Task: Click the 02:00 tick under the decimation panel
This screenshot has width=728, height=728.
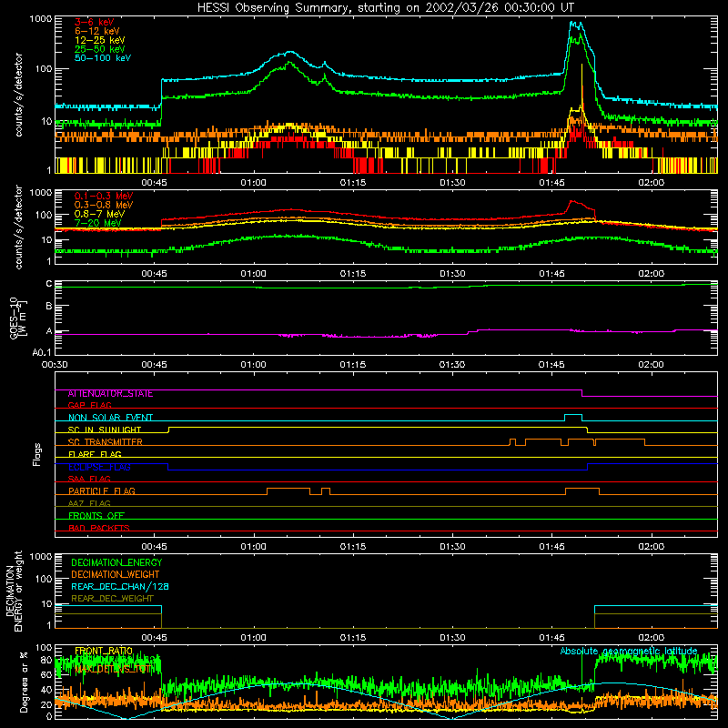Action: pos(652,638)
